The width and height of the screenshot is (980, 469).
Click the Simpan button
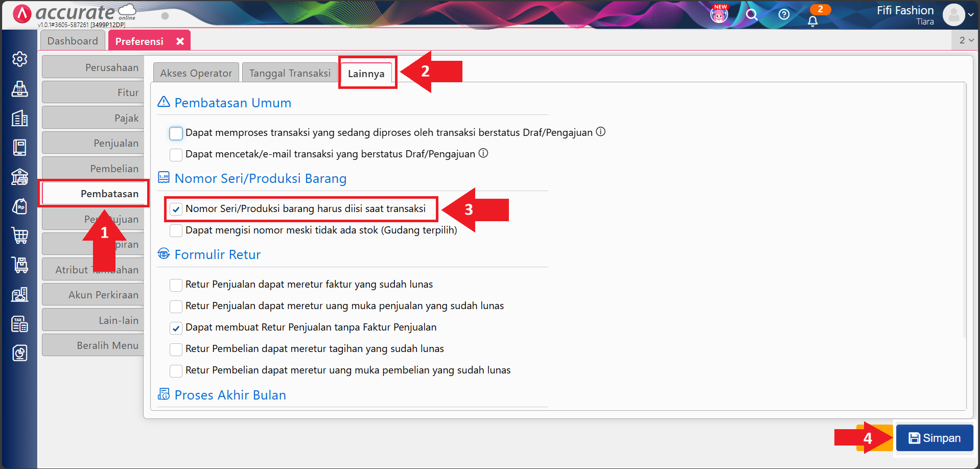(934, 438)
